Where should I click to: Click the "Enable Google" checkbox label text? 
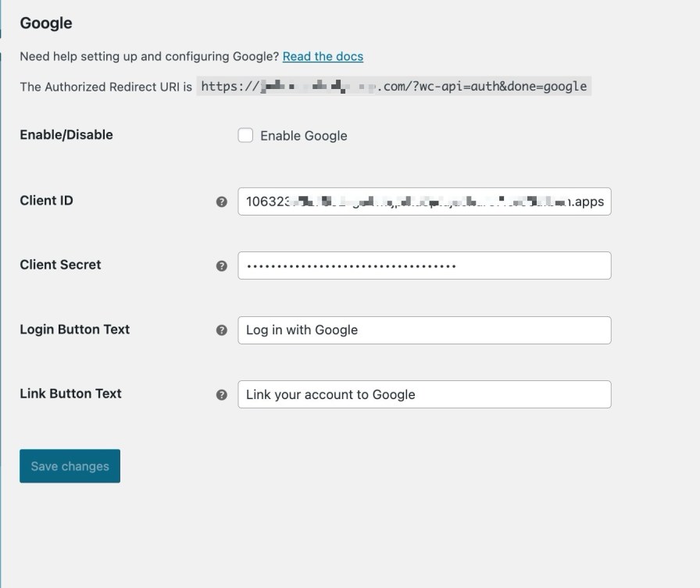303,136
